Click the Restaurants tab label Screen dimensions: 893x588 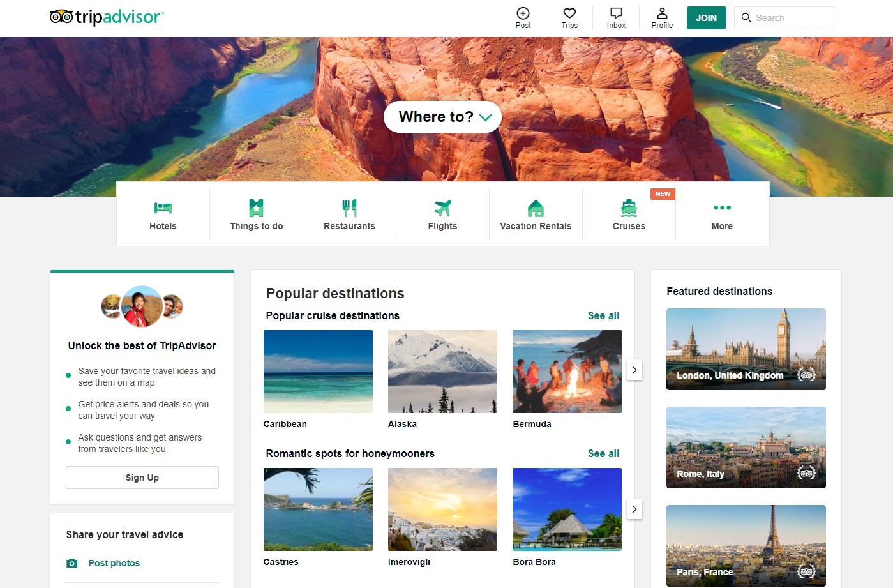click(349, 226)
